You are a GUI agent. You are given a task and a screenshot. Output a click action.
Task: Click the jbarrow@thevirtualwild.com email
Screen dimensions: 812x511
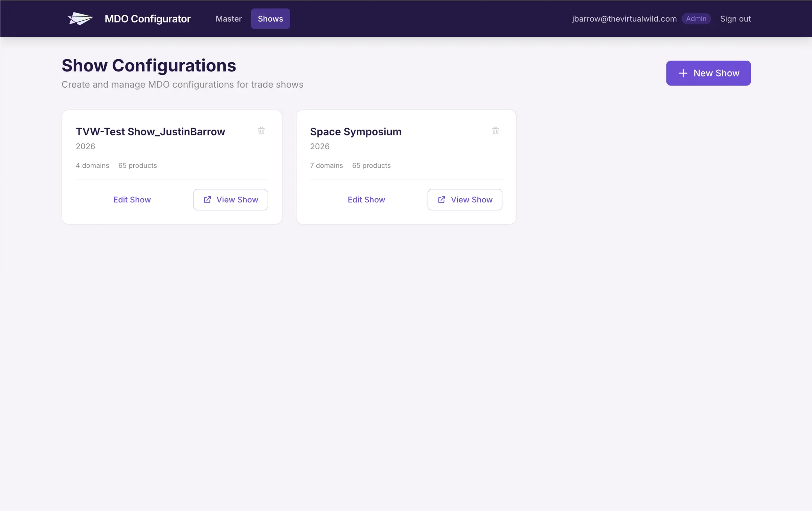624,19
